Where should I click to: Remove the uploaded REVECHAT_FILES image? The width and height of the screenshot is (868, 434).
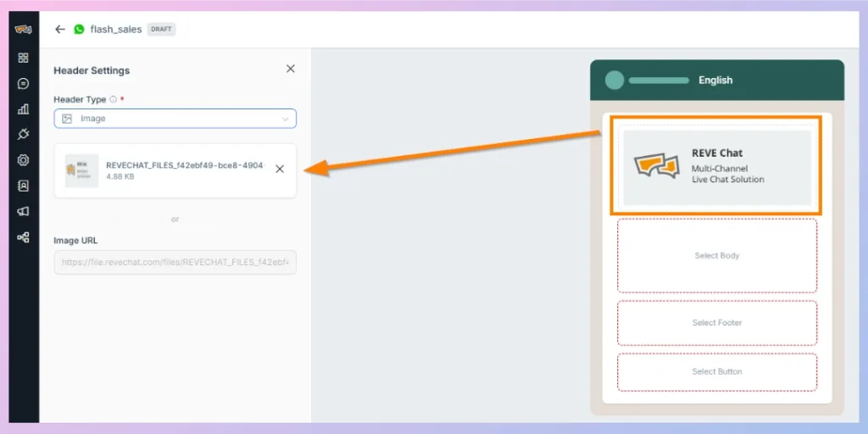click(x=280, y=170)
